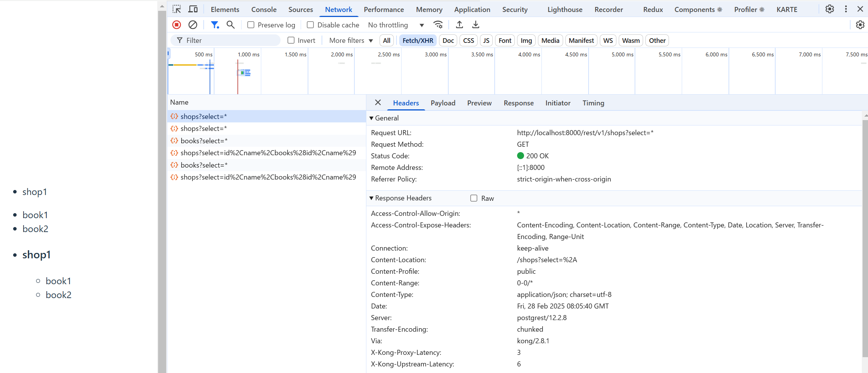Toggle the device emulation mode
This screenshot has width=868, height=373.
point(193,8)
